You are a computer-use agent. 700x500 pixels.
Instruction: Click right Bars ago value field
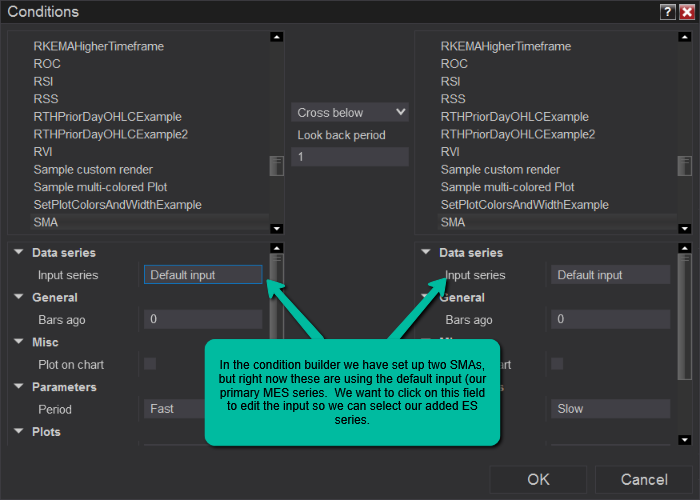(610, 319)
